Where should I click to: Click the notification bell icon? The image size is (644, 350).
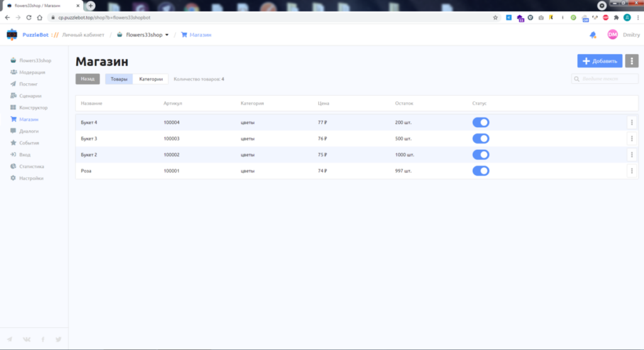(592, 35)
